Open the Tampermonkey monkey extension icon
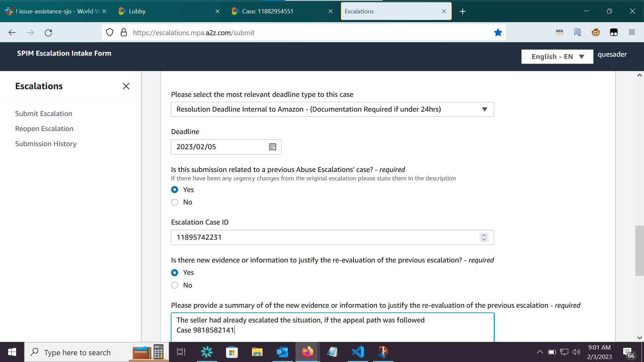The height and width of the screenshot is (362, 644). [595, 33]
